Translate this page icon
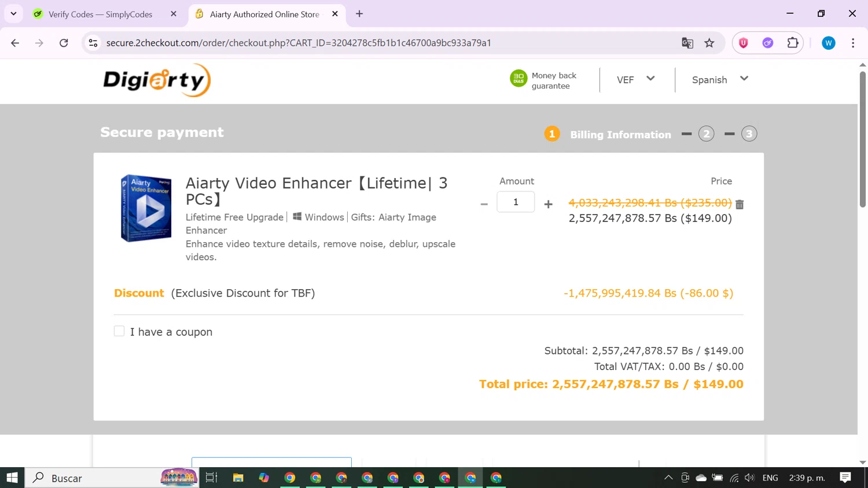868x488 pixels. click(x=687, y=43)
